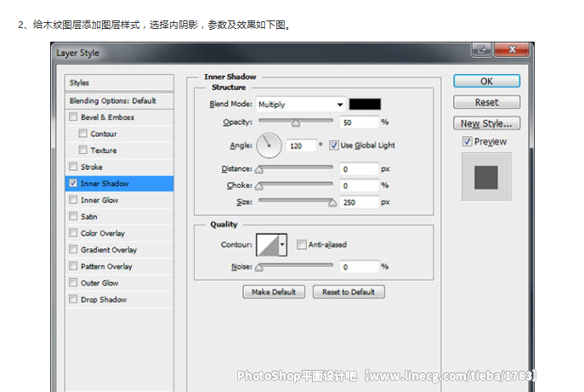Enable the Pattern Overlay checkbox
Screen dimensions: 584x392
(73, 266)
